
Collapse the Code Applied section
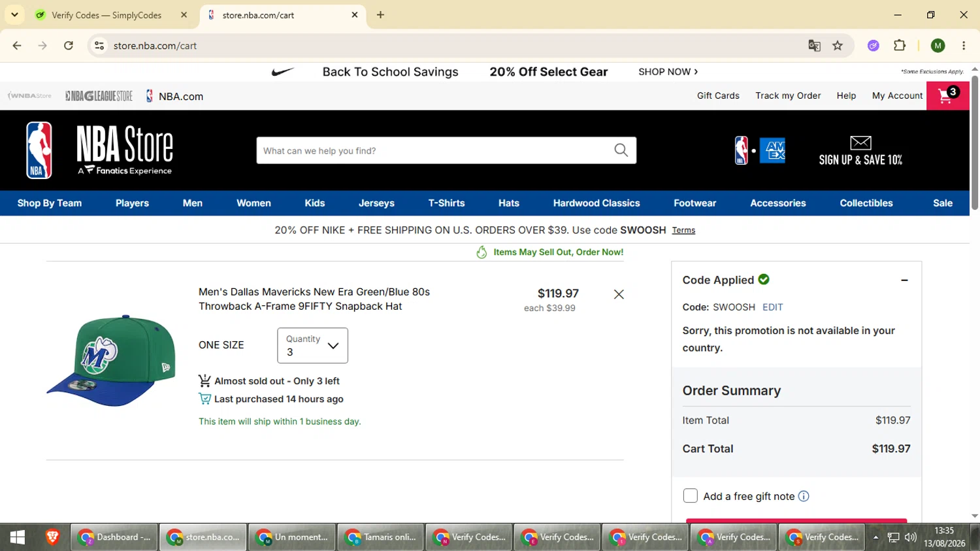(905, 280)
